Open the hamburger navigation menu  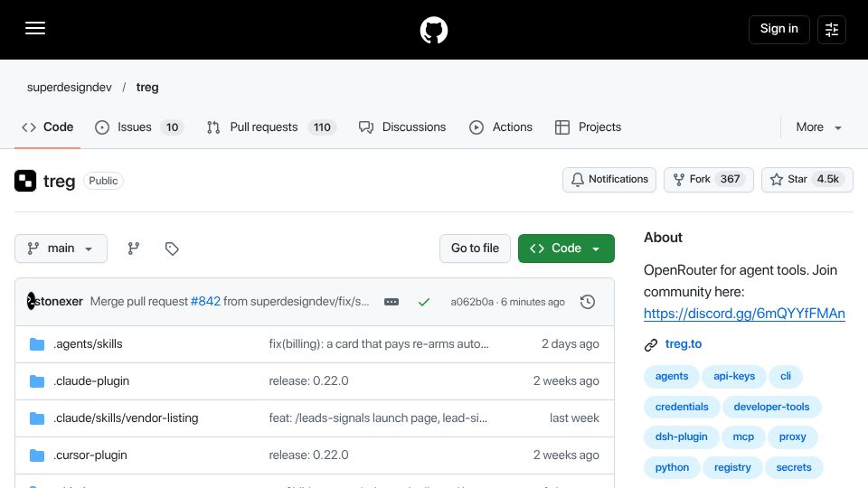tap(35, 28)
